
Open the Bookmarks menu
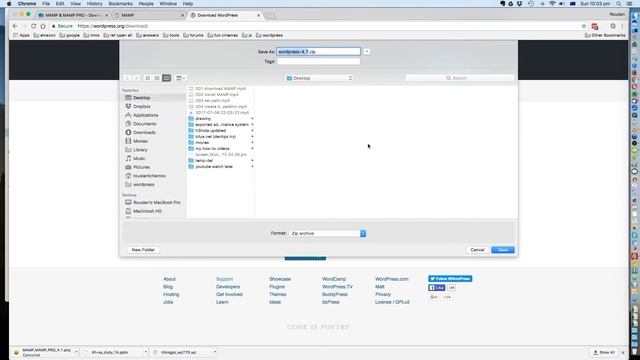pyautogui.click(x=120, y=4)
